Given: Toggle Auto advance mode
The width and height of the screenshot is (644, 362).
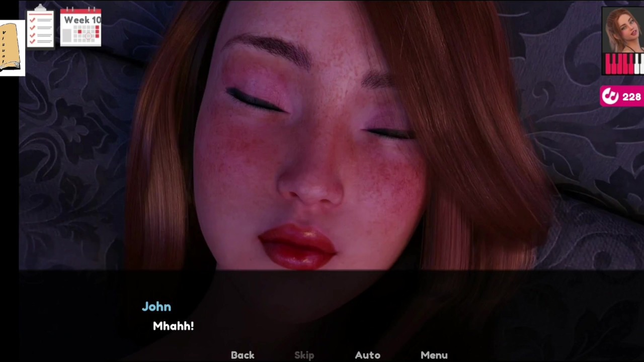Looking at the screenshot, I should click(368, 355).
